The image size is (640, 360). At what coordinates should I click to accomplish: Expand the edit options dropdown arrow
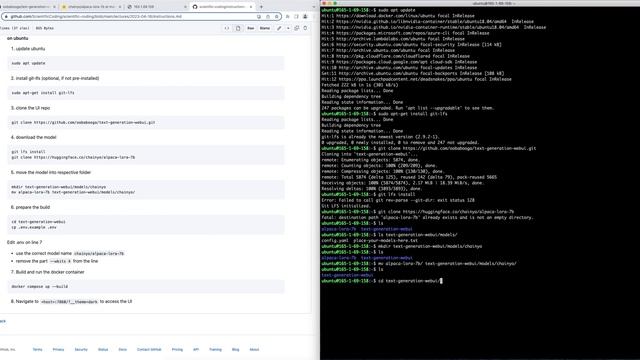point(288,28)
